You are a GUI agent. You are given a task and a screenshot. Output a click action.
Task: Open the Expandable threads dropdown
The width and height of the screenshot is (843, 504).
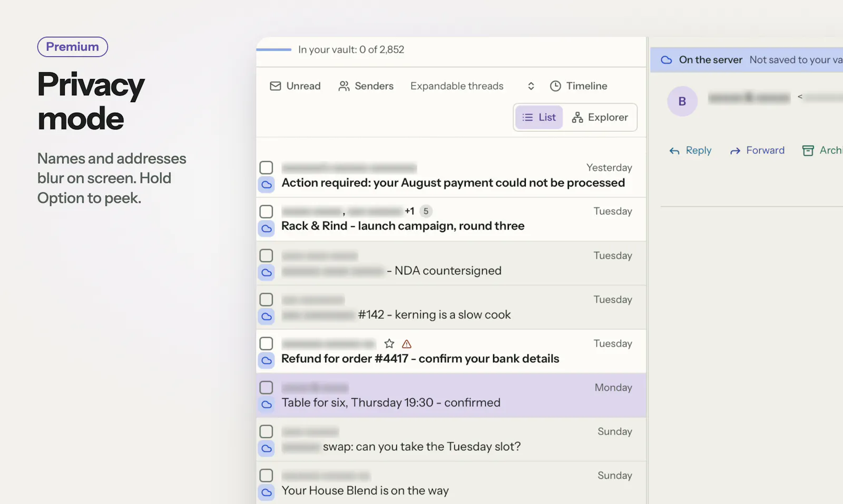473,86
